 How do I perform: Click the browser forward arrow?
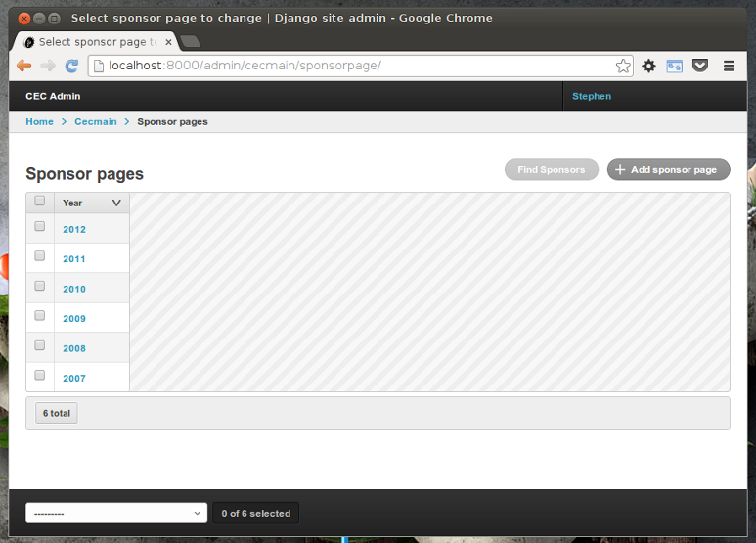tap(48, 66)
